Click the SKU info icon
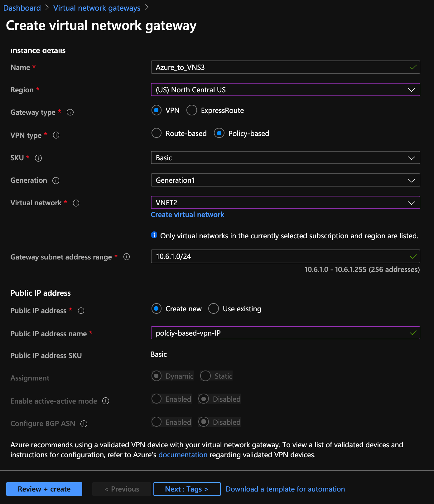Viewport: 434px width, 504px height. click(38, 158)
